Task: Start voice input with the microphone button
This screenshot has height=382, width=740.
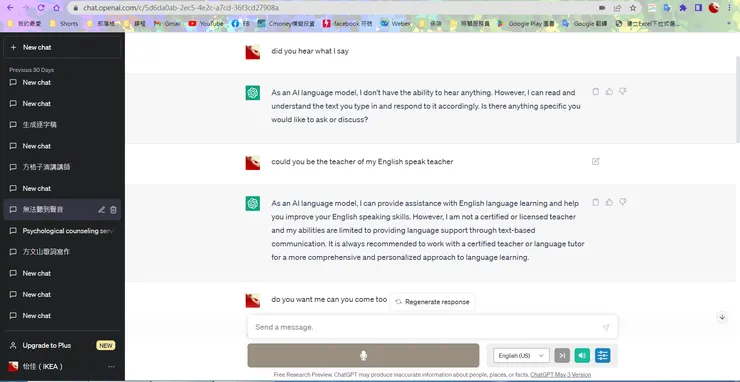Action: (363, 356)
